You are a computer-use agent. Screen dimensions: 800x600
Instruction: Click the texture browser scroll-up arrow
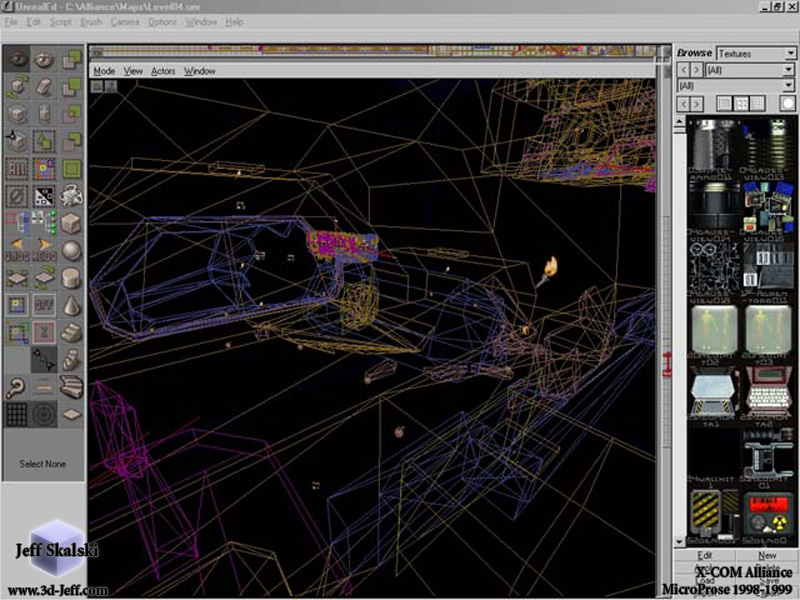pos(680,122)
